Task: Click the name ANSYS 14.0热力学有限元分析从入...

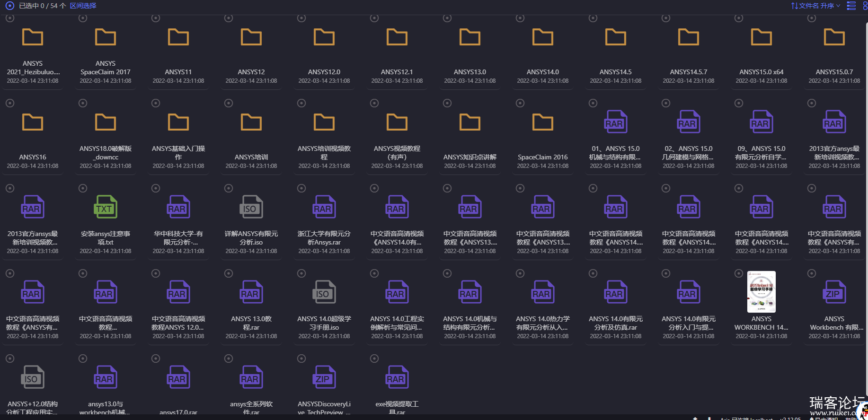Action: (543, 323)
